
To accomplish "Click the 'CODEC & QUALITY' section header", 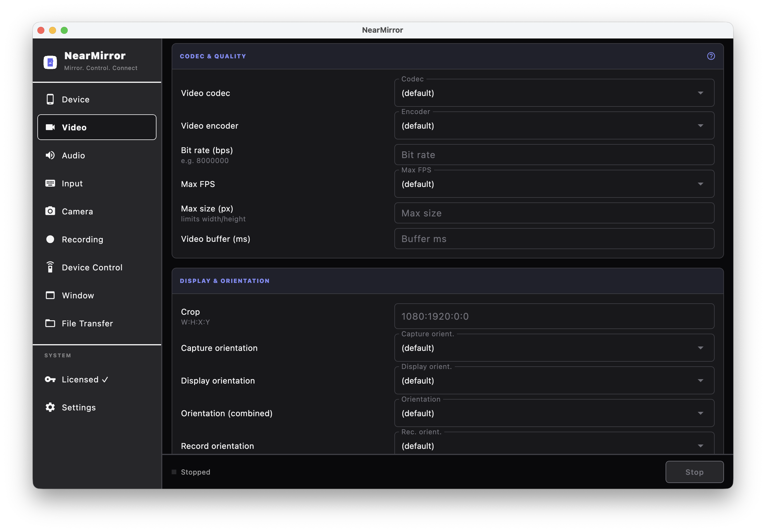I will (x=213, y=56).
